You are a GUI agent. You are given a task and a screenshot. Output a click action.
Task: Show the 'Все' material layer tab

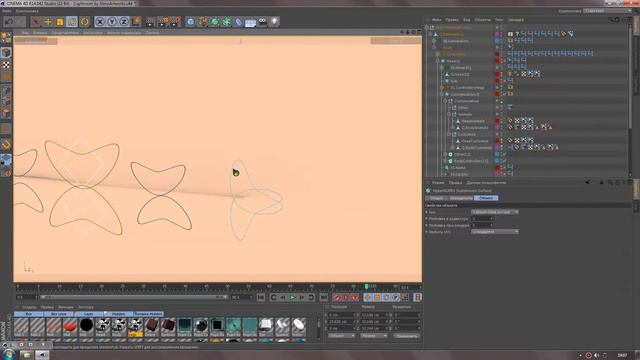(29, 314)
